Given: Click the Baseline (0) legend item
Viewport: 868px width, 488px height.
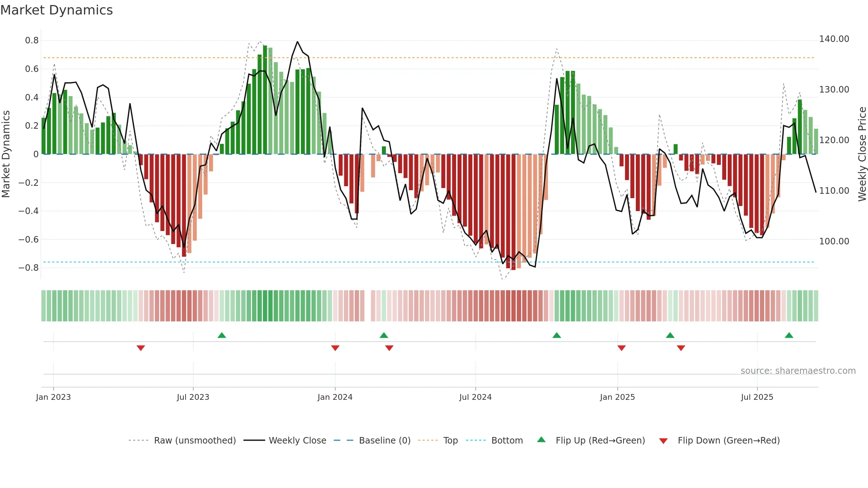Looking at the screenshot, I should point(372,440).
